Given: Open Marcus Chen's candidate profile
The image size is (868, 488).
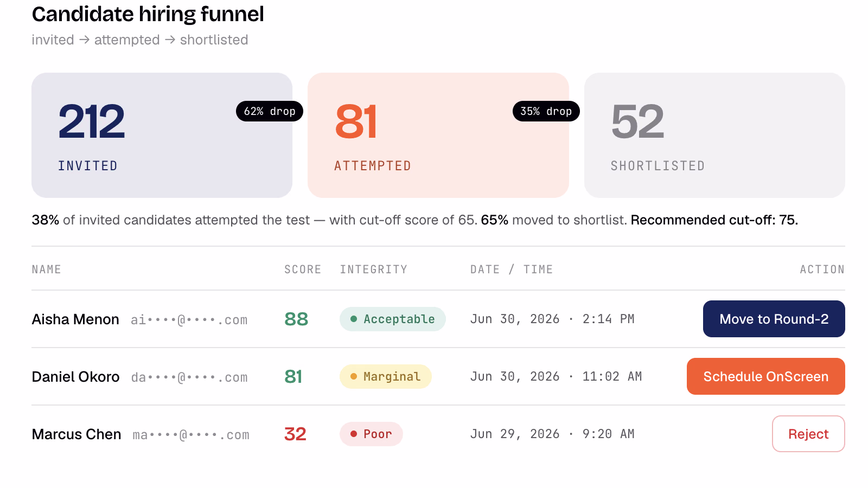Looking at the screenshot, I should point(76,434).
